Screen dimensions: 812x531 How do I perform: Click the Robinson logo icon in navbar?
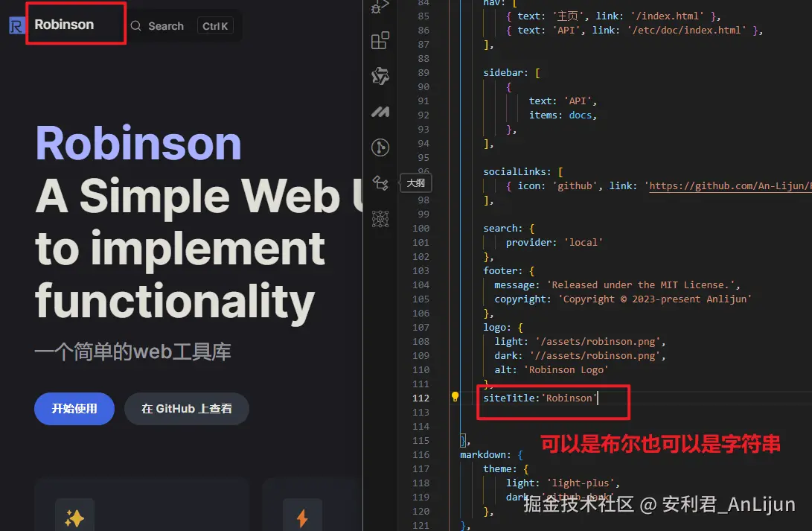[16, 25]
